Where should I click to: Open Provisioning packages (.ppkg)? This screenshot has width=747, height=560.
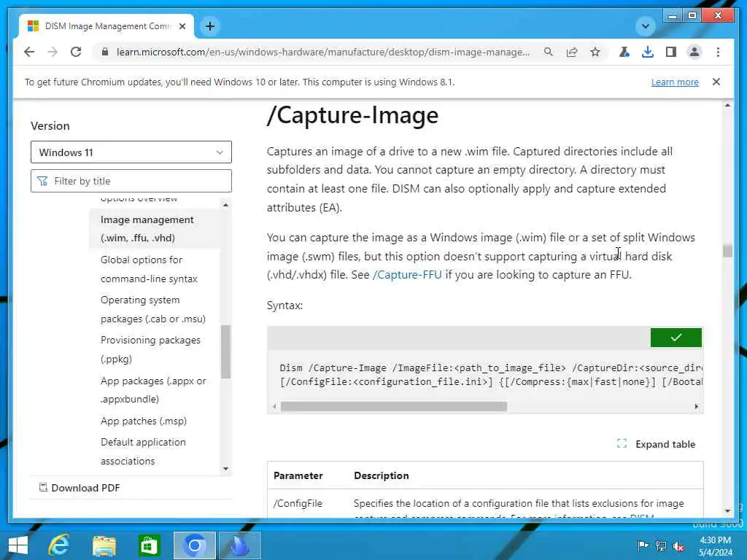[x=150, y=349]
